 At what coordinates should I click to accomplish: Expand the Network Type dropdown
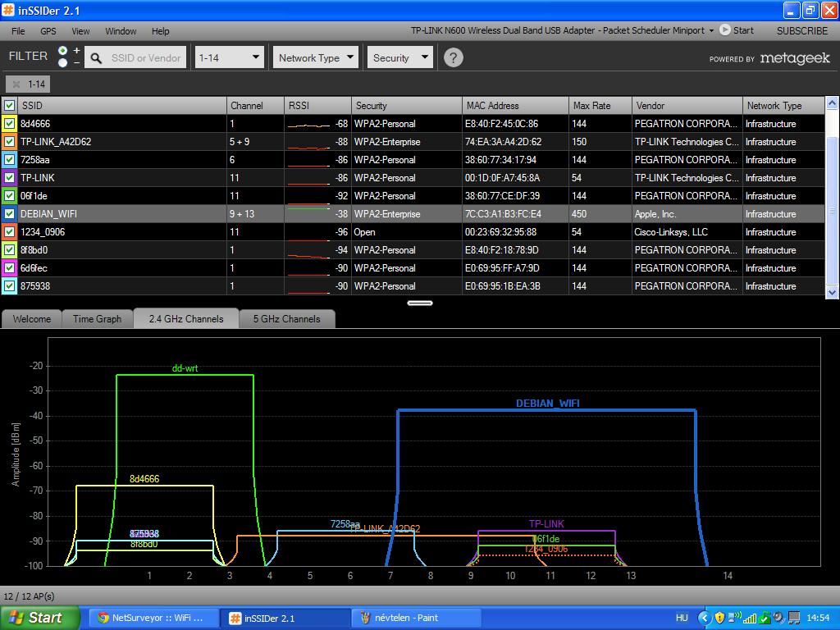coord(316,57)
